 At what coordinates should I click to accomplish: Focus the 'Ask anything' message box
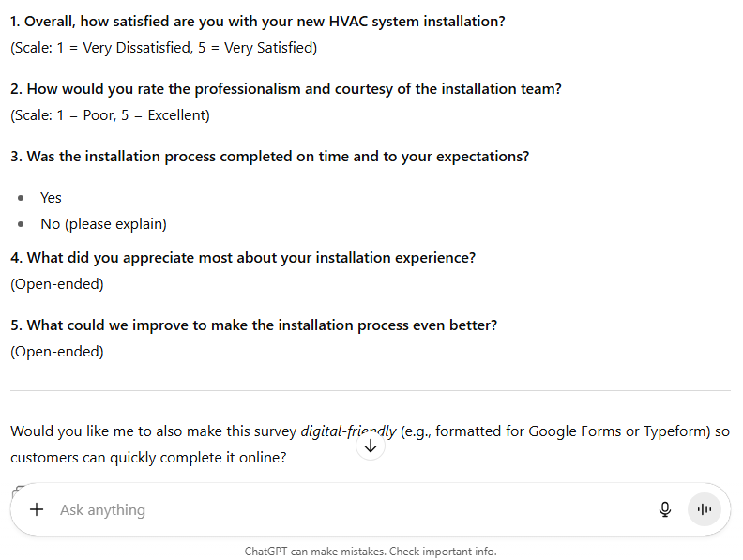347,510
